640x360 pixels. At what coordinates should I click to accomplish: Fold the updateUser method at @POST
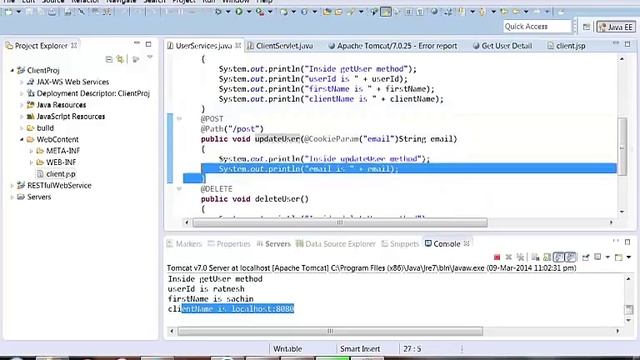(179, 119)
